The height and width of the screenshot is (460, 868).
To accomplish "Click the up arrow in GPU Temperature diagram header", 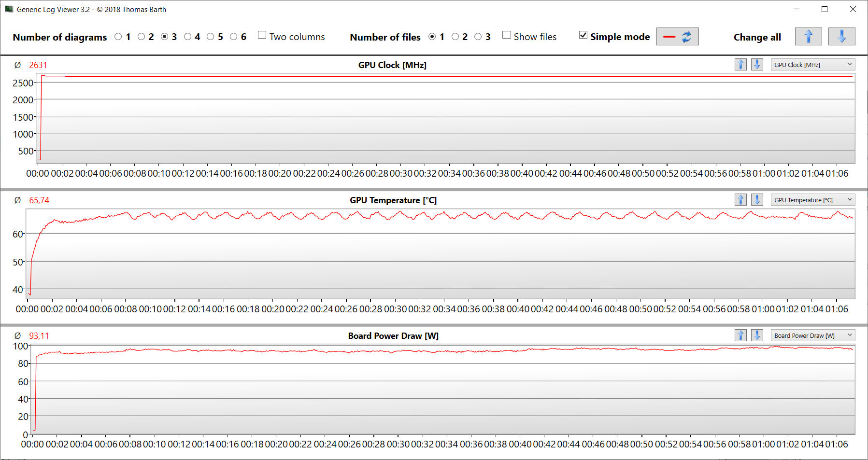I will tap(740, 200).
